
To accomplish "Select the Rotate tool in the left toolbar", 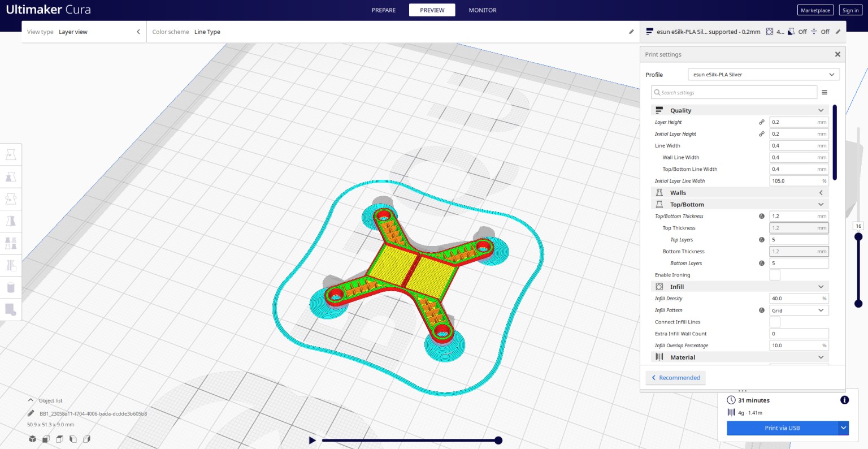I will [x=11, y=199].
